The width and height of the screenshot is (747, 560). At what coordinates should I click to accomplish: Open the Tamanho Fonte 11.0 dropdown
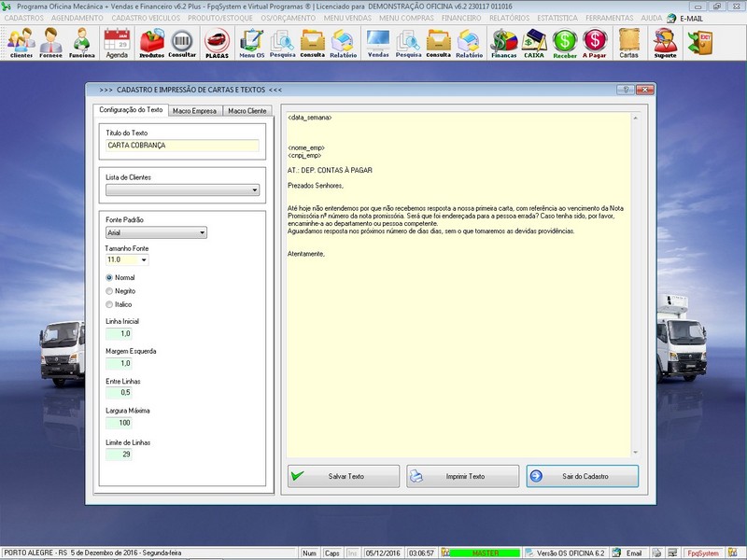[144, 260]
